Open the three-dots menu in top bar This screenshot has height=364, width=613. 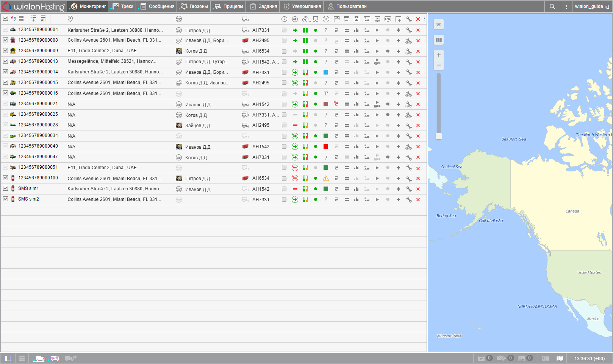coord(566,6)
